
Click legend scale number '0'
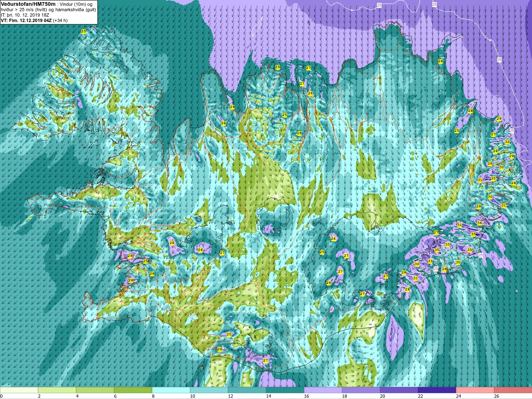coord(1,397)
